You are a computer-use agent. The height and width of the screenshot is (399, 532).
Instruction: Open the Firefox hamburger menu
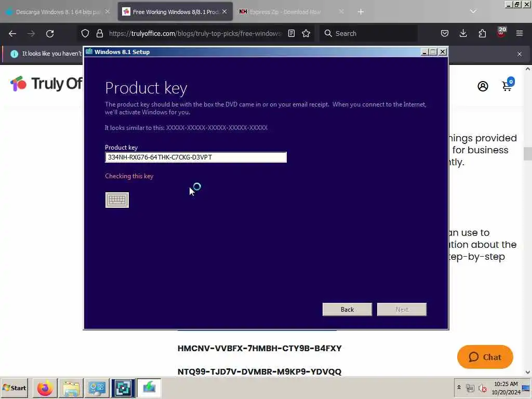pyautogui.click(x=520, y=33)
